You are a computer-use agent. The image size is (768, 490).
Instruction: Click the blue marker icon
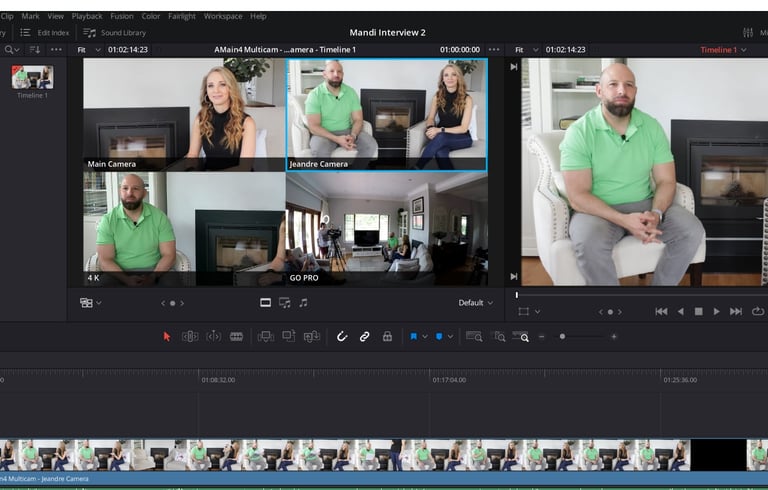pos(438,337)
